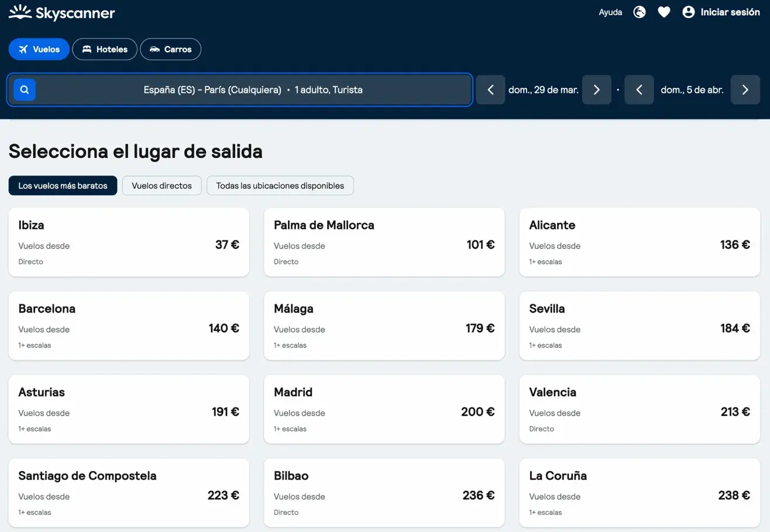Open the language and region globe icon
This screenshot has height=532, width=770.
tap(639, 12)
